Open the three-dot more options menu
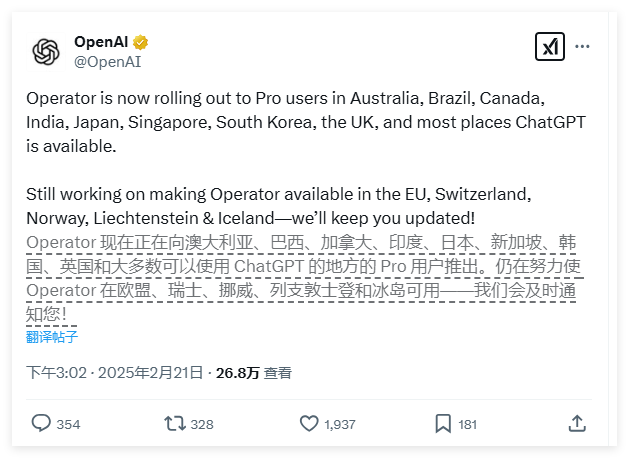This screenshot has width=629, height=458. (582, 47)
